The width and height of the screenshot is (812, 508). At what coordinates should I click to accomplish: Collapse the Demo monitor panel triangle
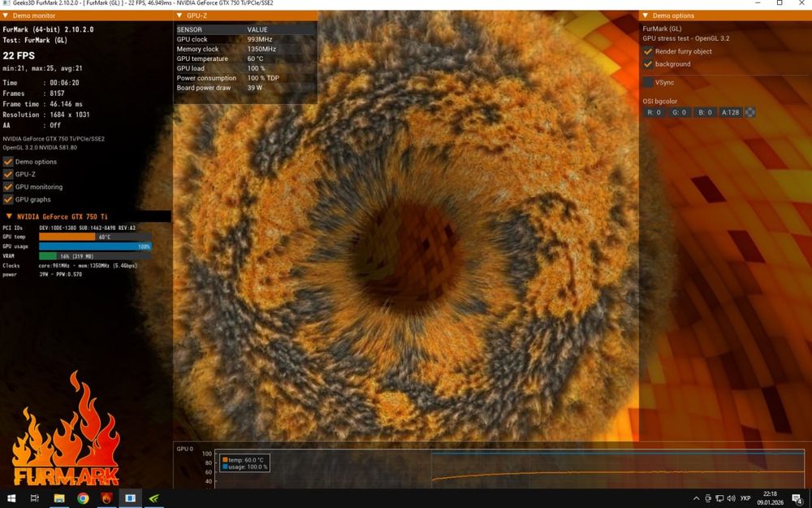(6, 15)
